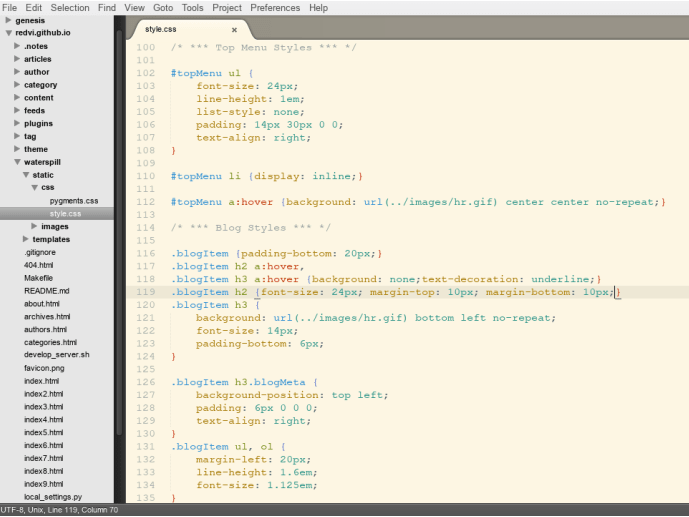The image size is (689, 517).
Task: Open develop_server.sh from the sidebar
Action: click(57, 355)
